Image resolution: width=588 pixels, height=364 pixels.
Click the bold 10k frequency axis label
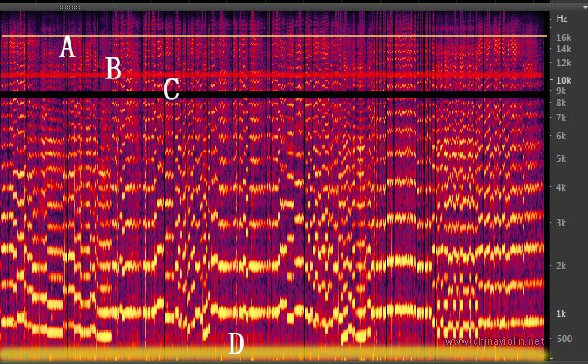(563, 79)
